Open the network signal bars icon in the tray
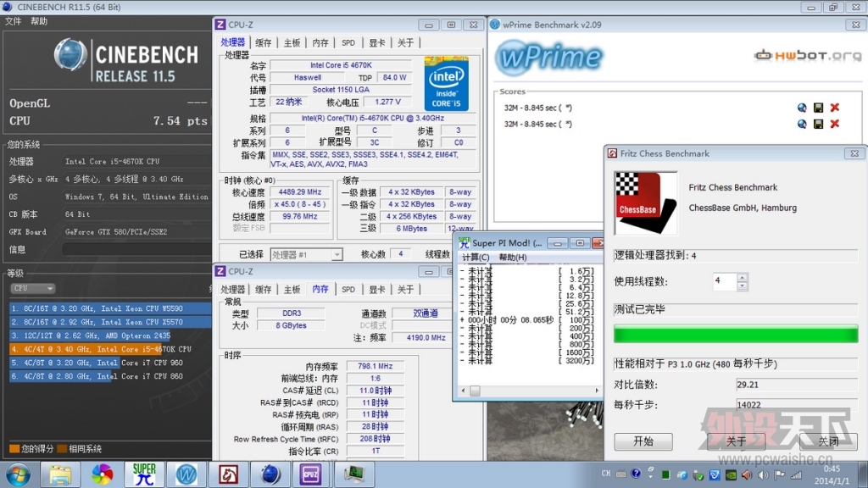The width and height of the screenshot is (868, 488). 796,474
